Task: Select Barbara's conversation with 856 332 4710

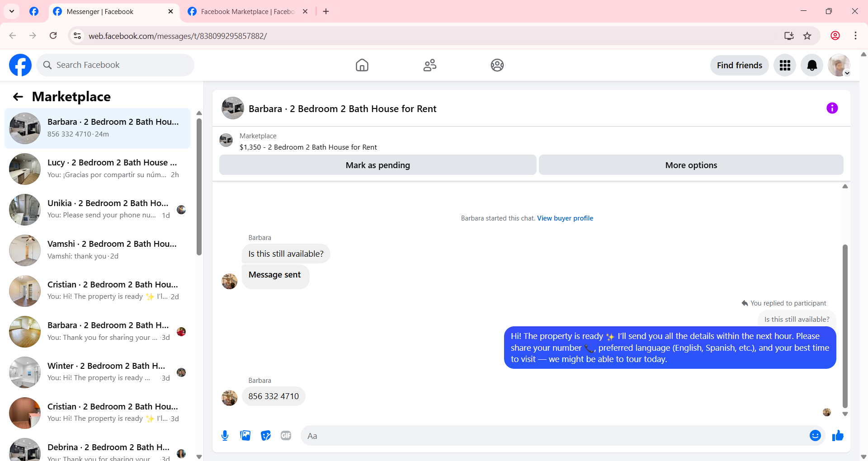Action: click(97, 128)
